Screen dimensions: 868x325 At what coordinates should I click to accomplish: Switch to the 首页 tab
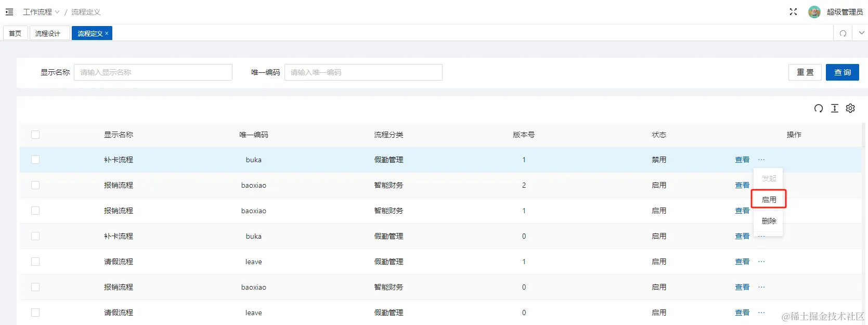click(16, 33)
